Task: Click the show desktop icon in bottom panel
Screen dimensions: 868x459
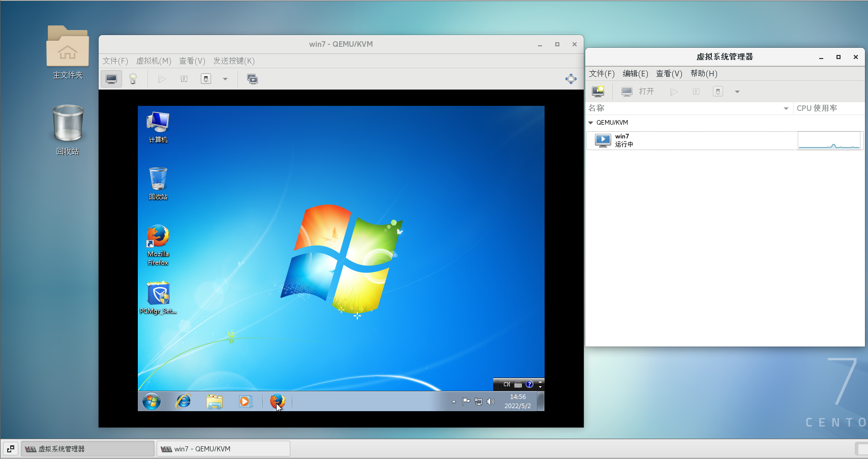Action: (11, 449)
